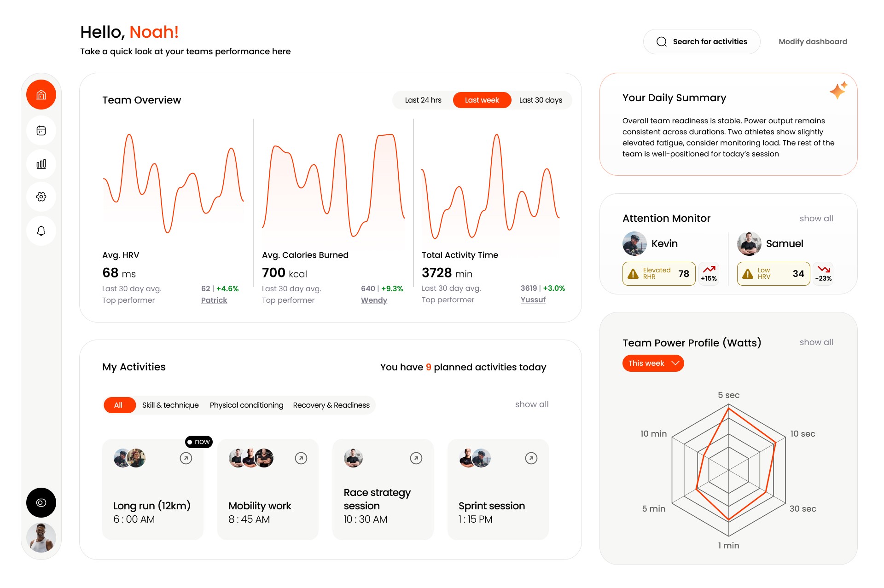Open the Sprint session arrow icon

pos(531,458)
